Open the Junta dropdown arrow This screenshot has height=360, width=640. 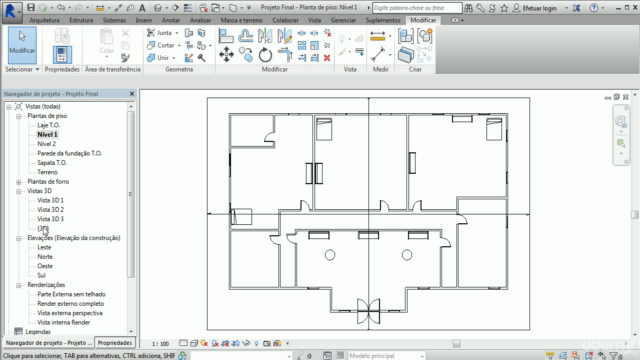177,33
